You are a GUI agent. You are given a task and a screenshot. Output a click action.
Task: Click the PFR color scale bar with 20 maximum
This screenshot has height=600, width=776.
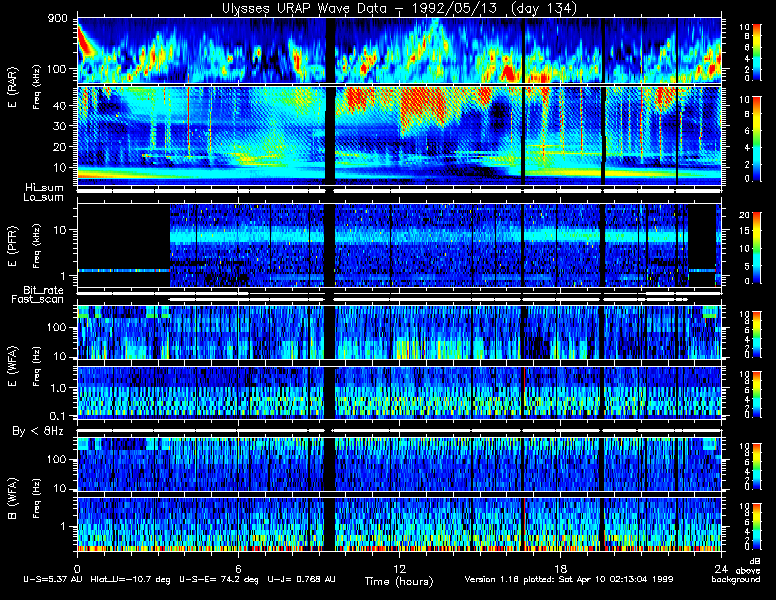click(757, 248)
